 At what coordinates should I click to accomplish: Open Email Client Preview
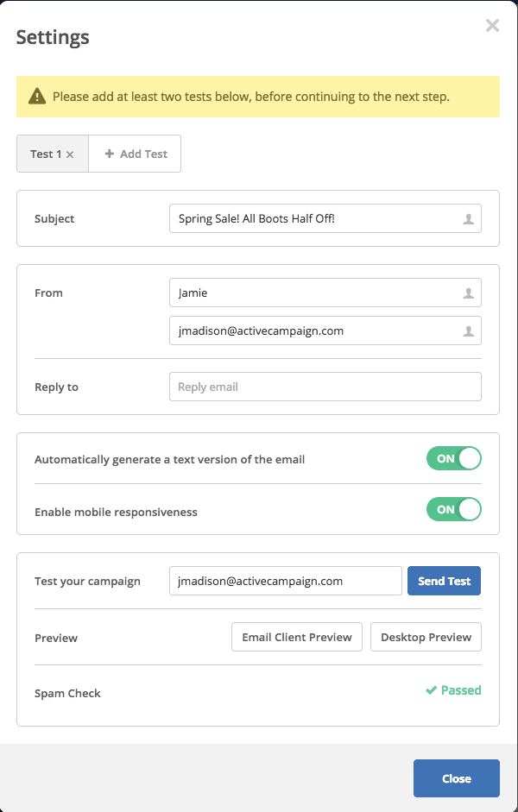(x=297, y=637)
